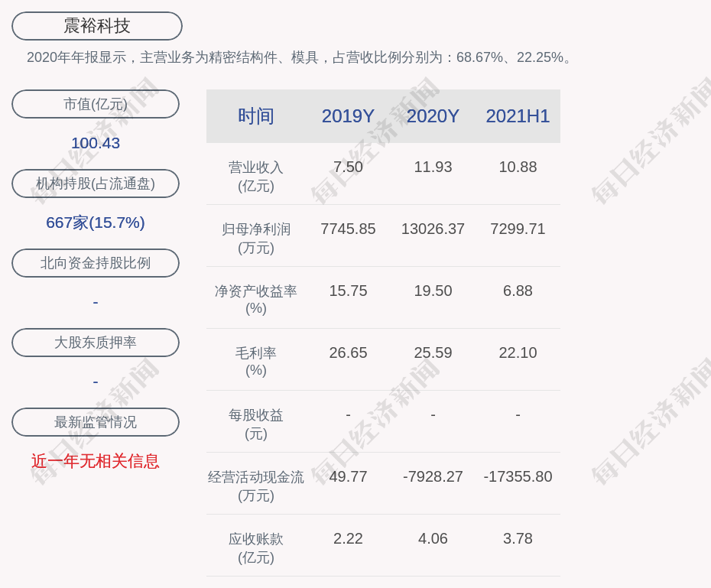Viewport: 711px width, 588px height.
Task: Click the 2019Y column header
Action: [349, 116]
